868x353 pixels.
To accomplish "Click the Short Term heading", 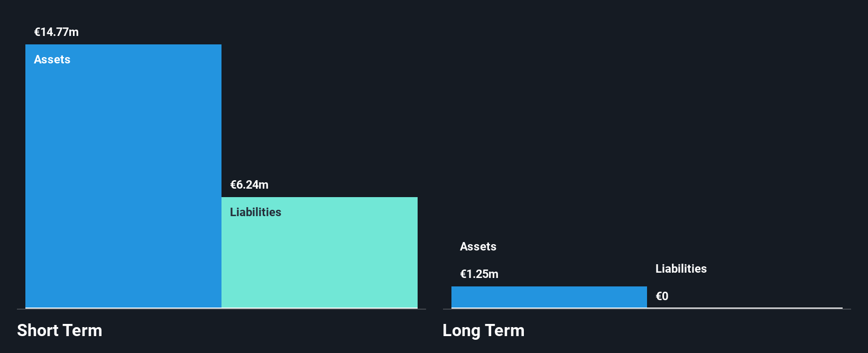I will click(60, 330).
